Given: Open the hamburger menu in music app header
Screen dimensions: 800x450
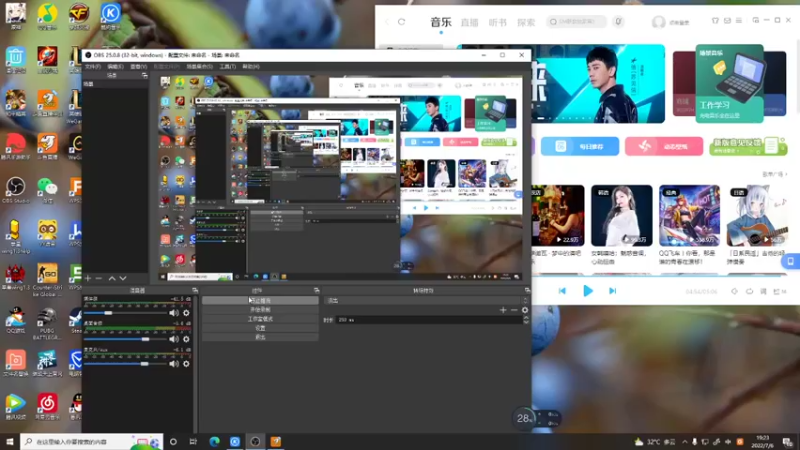Looking at the screenshot, I should point(739,20).
